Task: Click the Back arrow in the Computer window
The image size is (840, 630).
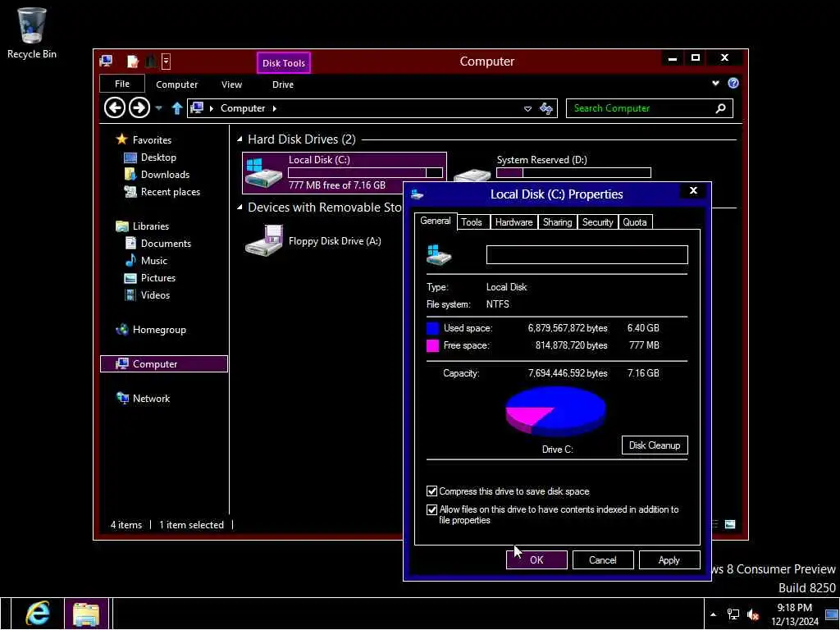Action: [x=115, y=107]
